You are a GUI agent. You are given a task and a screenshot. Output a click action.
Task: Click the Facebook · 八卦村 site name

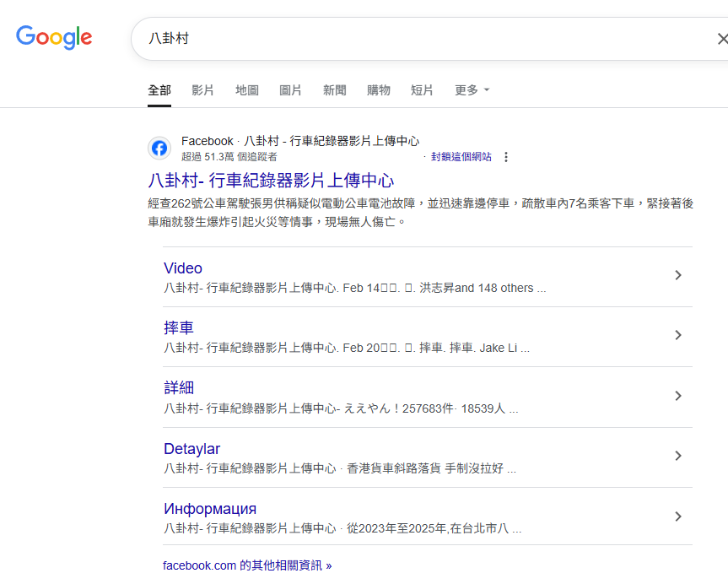(300, 141)
